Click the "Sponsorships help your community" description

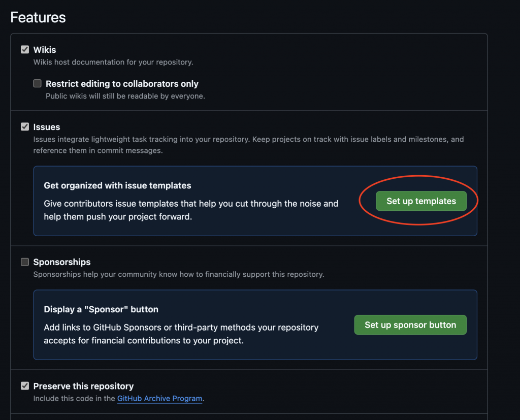coord(178,274)
